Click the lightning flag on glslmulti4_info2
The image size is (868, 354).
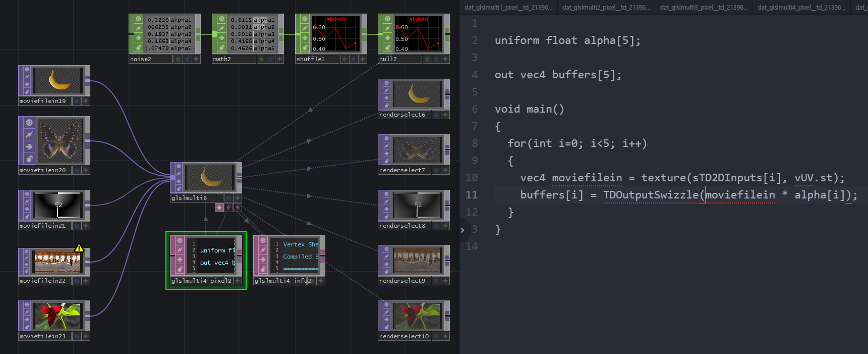pos(263,250)
